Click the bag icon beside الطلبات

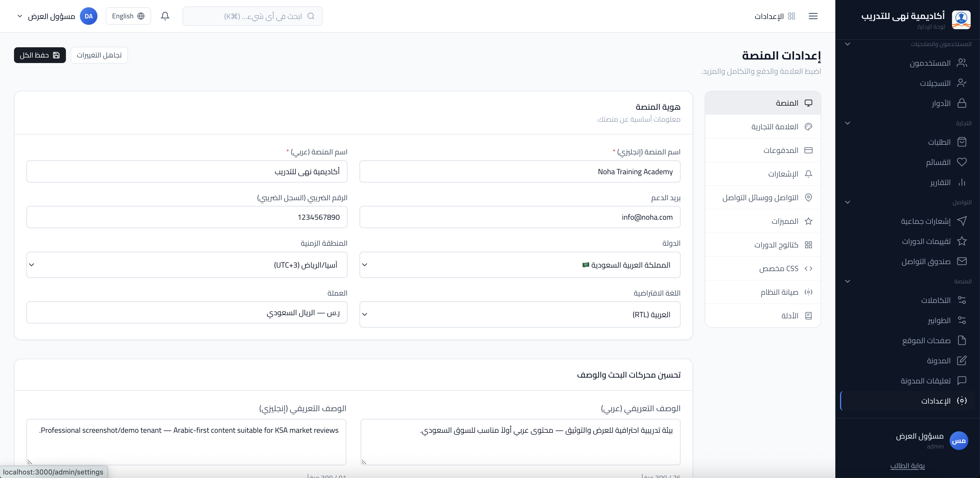tap(962, 142)
